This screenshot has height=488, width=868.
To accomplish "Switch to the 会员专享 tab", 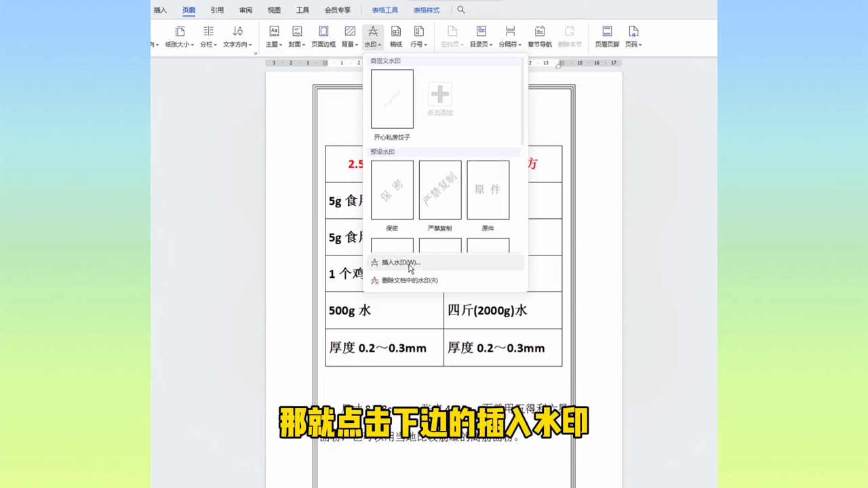I will click(x=338, y=10).
